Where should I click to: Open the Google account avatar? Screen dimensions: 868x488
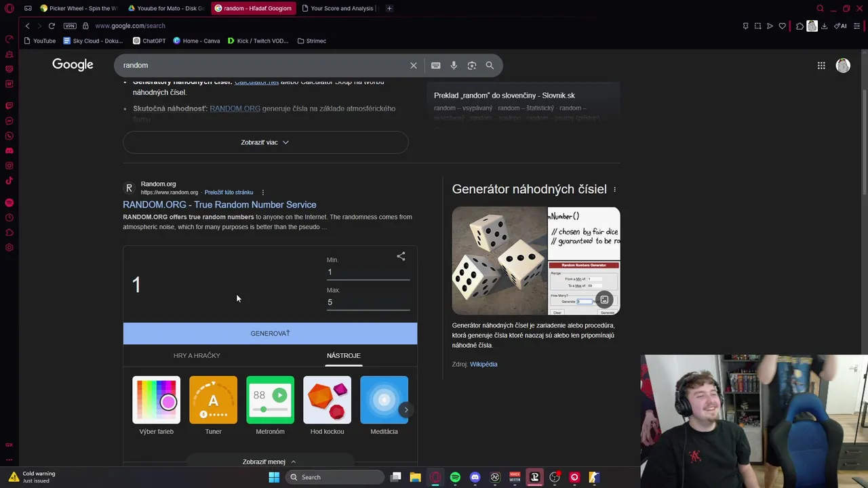click(843, 65)
